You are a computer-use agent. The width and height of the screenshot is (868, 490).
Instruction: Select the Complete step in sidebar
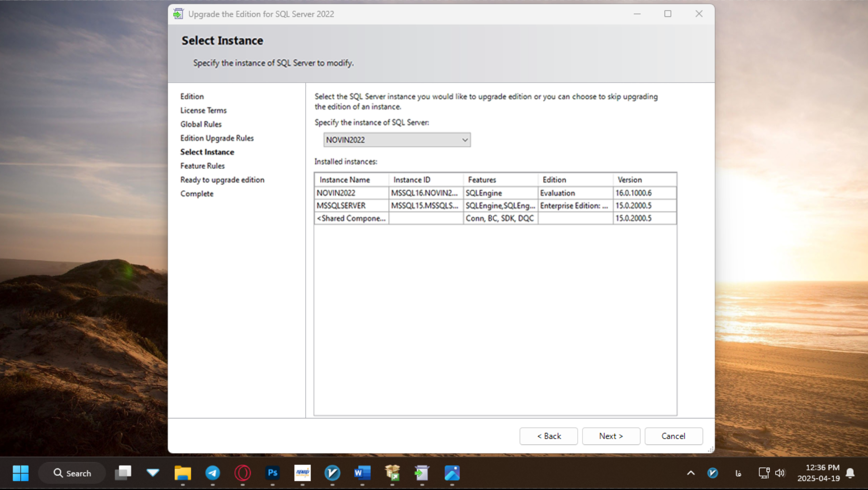197,194
